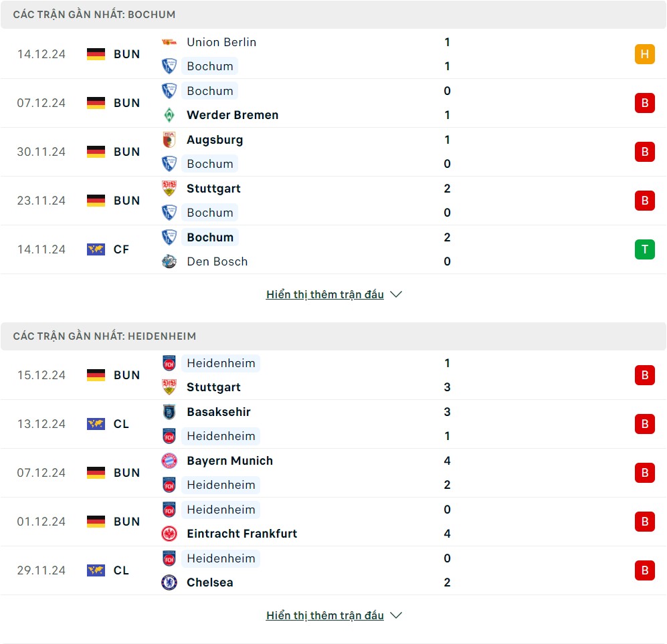Expand more Bochum matches with the chevron
The height and width of the screenshot is (644, 667).
point(396,294)
